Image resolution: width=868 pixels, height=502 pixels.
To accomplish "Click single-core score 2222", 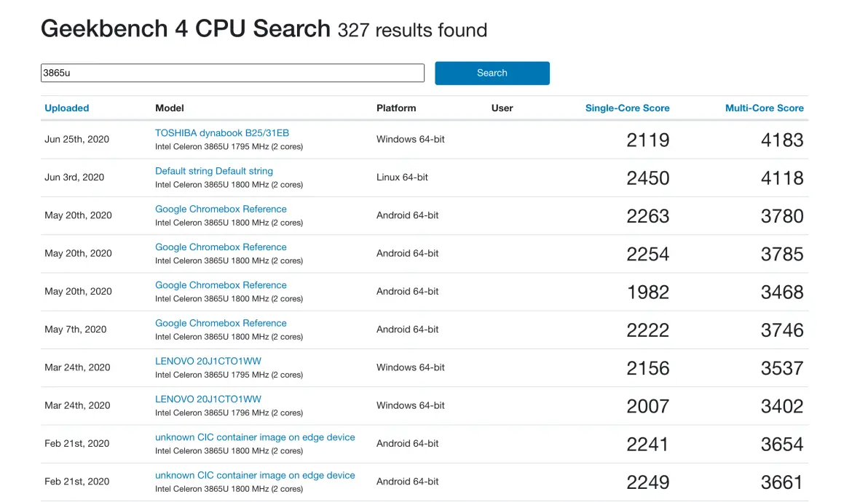I will click(x=647, y=330).
